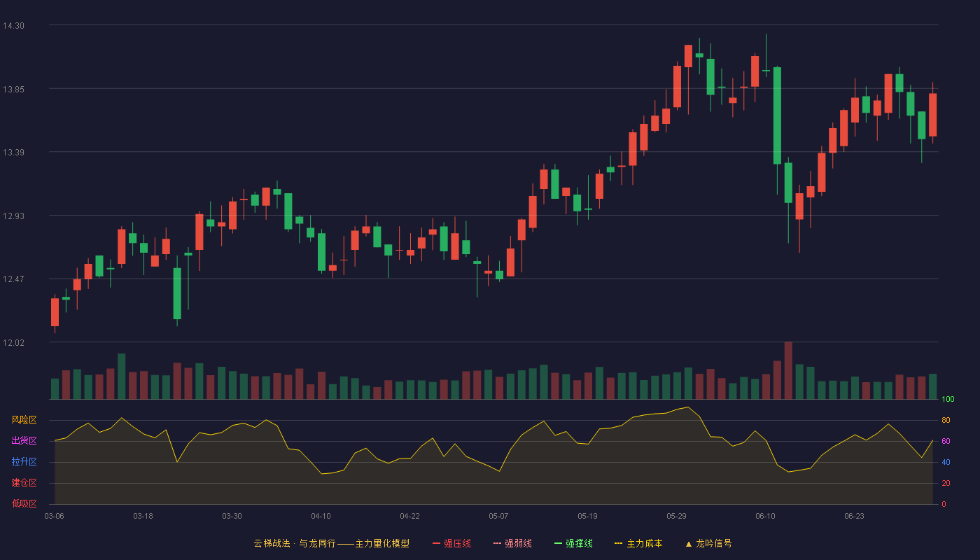980x560 pixels.
Task: Click the 03-30 date label
Action: coord(232,516)
